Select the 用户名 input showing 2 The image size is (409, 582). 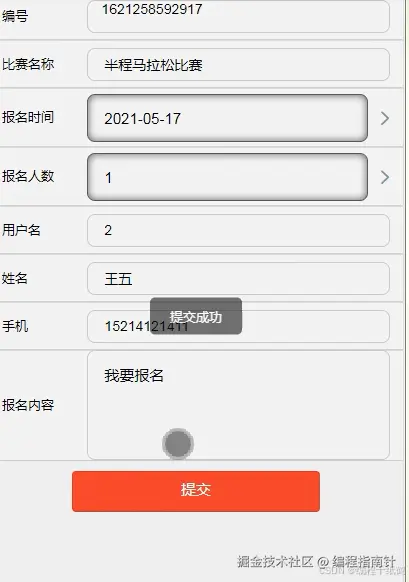coord(238,230)
